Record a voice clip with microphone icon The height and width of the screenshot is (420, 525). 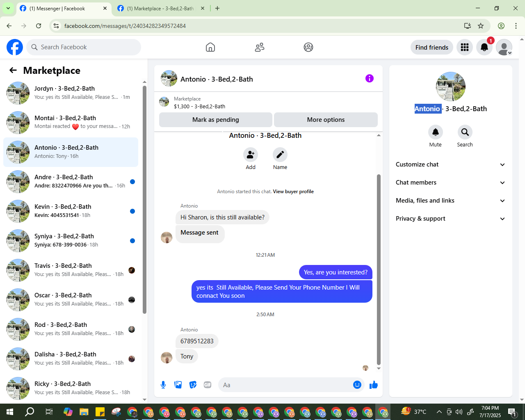coord(163,385)
